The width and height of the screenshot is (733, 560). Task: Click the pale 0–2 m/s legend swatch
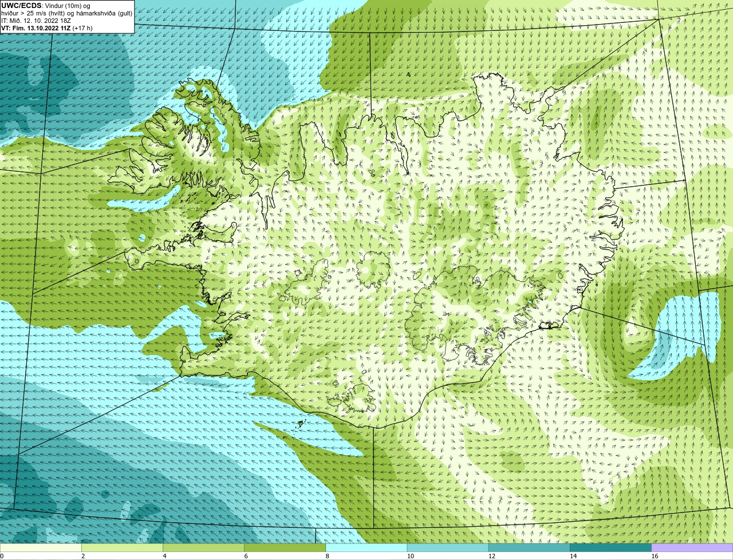click(41, 548)
